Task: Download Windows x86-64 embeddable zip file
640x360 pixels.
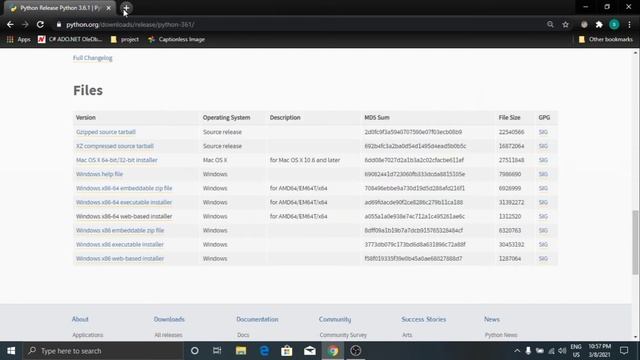Action: click(124, 188)
